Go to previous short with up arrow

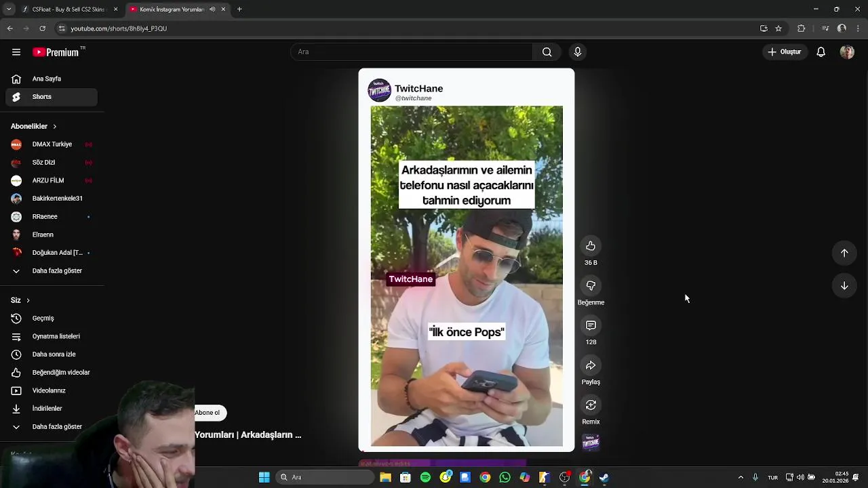(844, 253)
